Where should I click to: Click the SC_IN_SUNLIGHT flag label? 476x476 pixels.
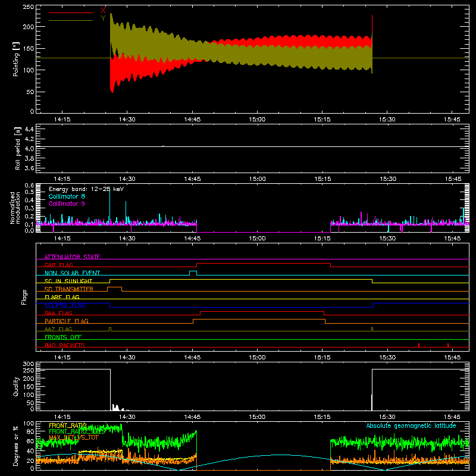point(68,281)
